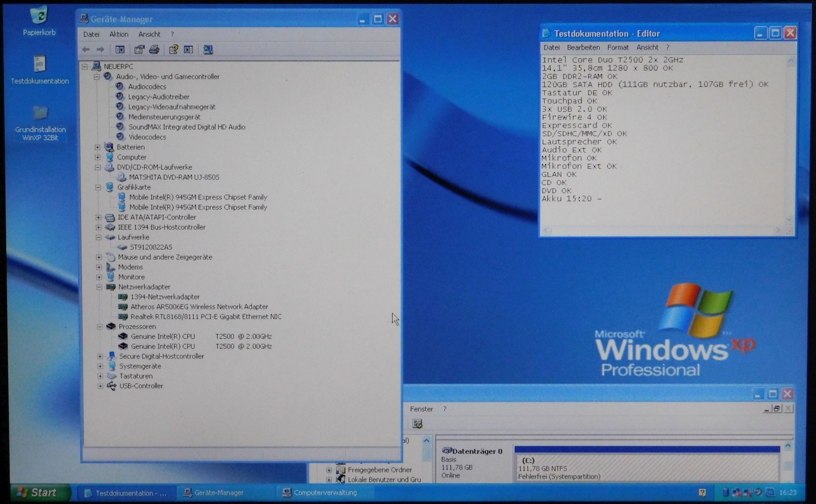Click the printer icon in Geräte-Manager toolbar
The width and height of the screenshot is (816, 504).
(154, 49)
